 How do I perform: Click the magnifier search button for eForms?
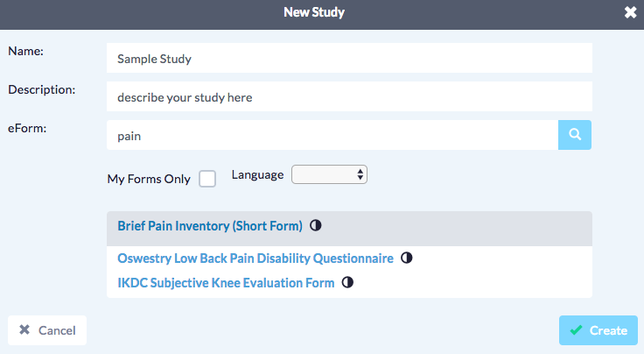pos(575,135)
